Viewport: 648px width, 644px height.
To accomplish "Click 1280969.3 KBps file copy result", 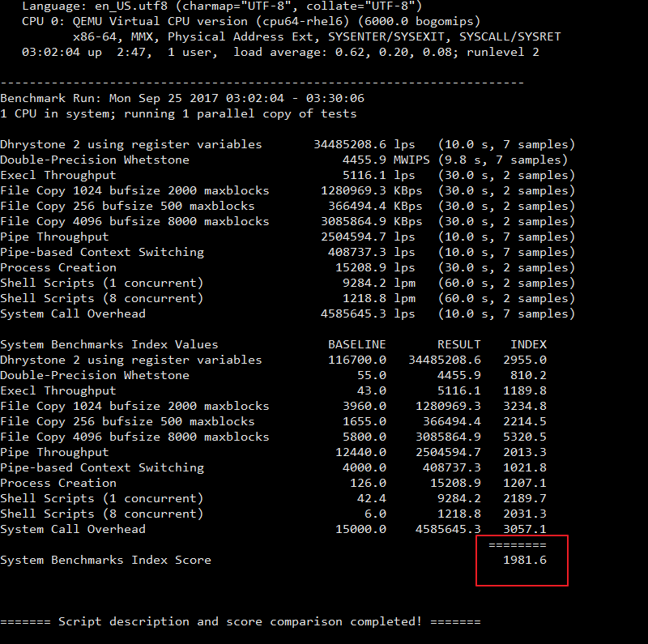I will [x=372, y=190].
